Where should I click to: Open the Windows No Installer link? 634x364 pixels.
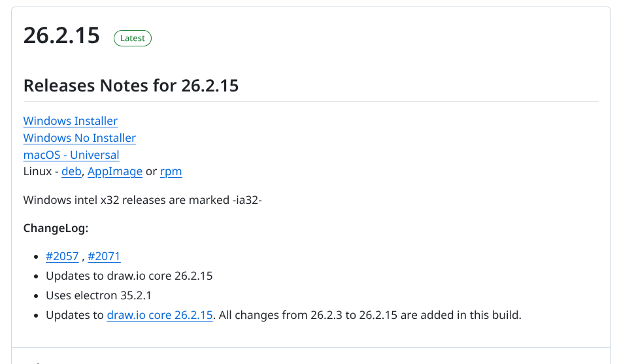coord(80,138)
